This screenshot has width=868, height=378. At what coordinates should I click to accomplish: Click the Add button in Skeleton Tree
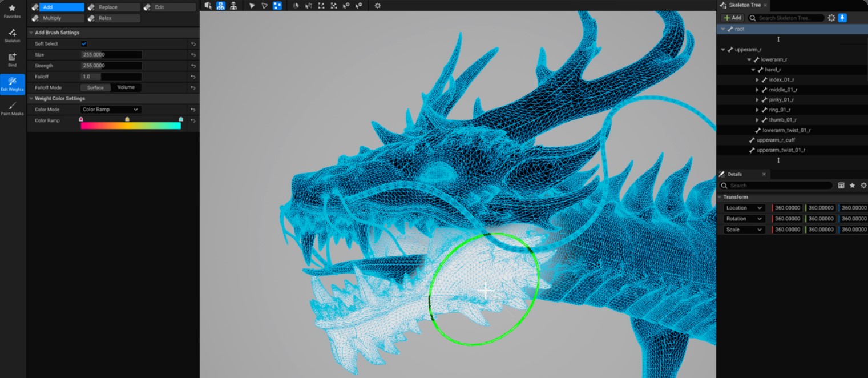pyautogui.click(x=733, y=18)
